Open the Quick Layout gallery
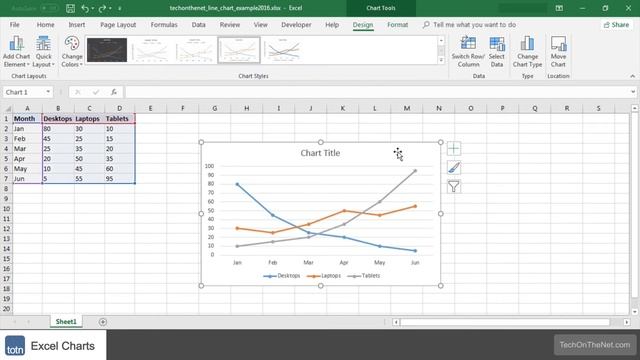 tap(43, 52)
